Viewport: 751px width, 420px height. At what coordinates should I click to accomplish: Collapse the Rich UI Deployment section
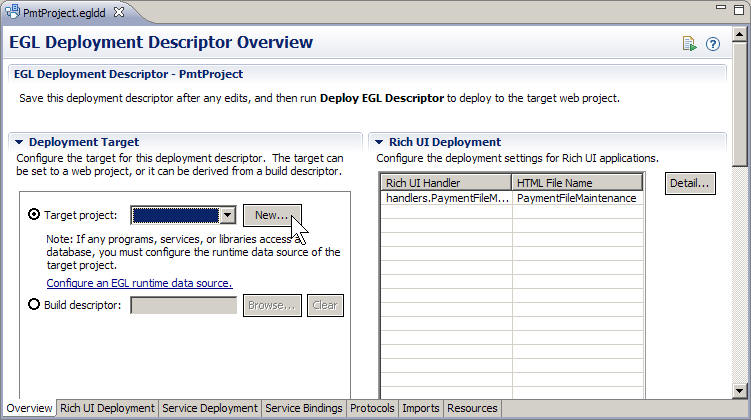tap(379, 142)
